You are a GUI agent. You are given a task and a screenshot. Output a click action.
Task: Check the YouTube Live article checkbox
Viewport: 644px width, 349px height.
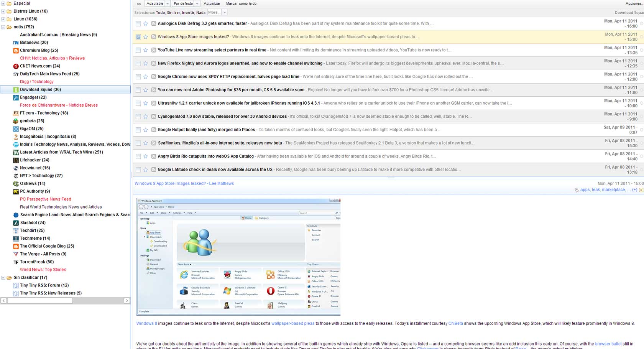pos(138,50)
